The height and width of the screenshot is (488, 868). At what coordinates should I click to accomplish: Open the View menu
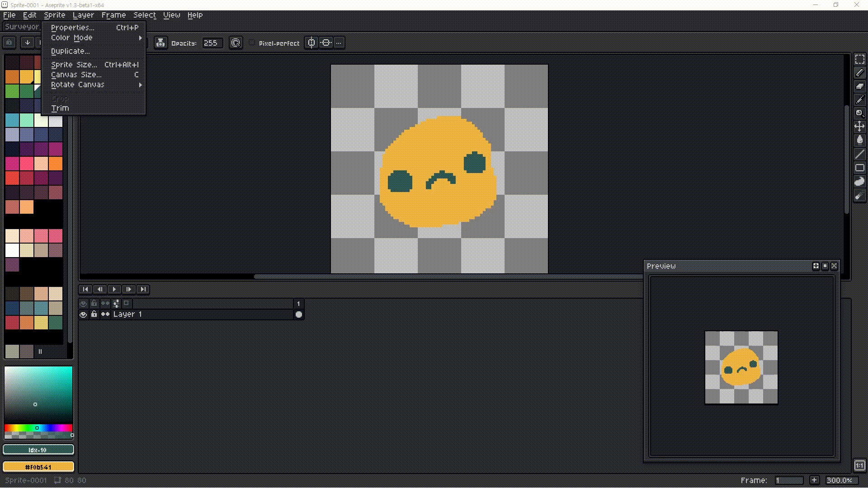pos(171,15)
